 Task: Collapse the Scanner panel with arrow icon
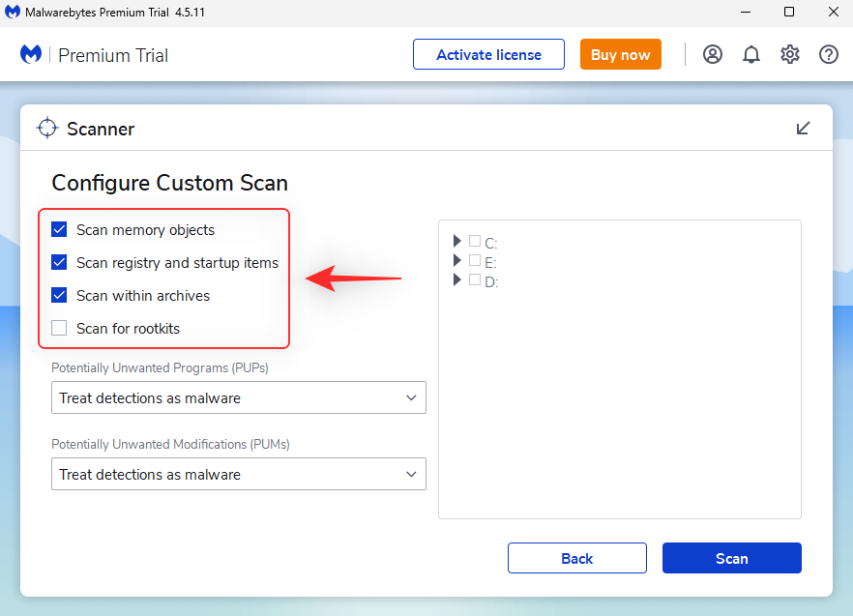tap(803, 129)
